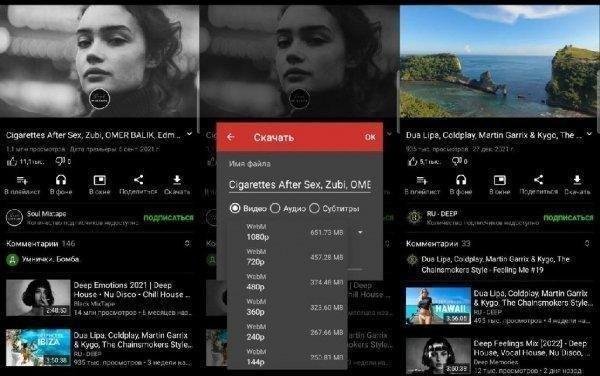Open HAWAII video thumbnail
The height and width of the screenshot is (376, 600).
(x=438, y=305)
